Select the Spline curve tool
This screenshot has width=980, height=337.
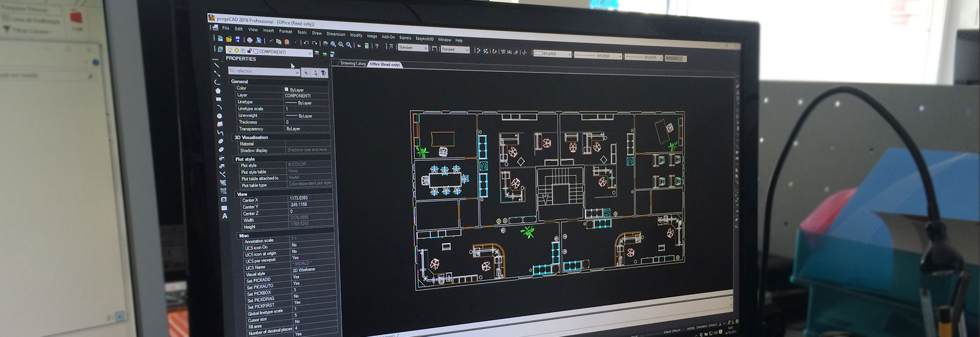point(220,133)
